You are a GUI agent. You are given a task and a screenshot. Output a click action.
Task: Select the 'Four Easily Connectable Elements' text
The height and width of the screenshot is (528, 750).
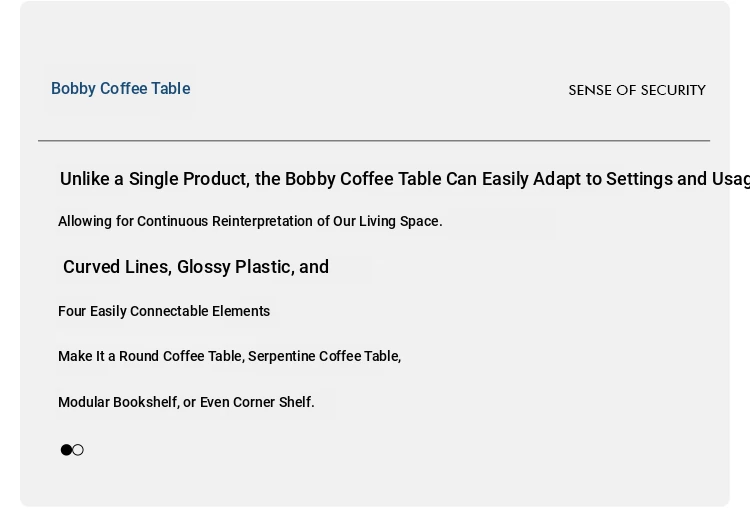pos(164,311)
